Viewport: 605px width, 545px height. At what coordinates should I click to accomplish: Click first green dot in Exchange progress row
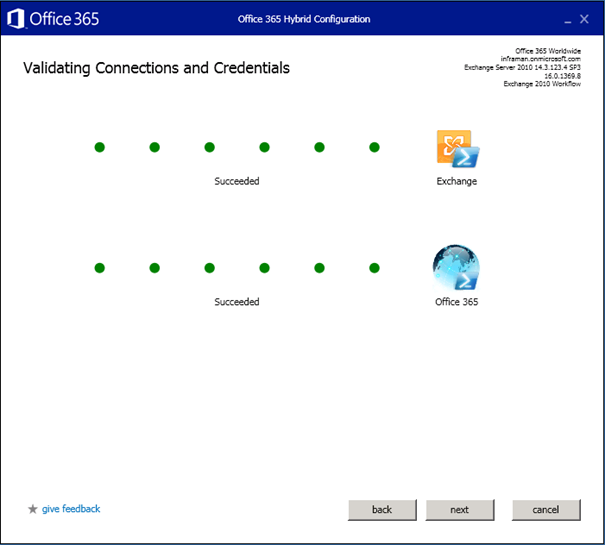[x=99, y=148]
